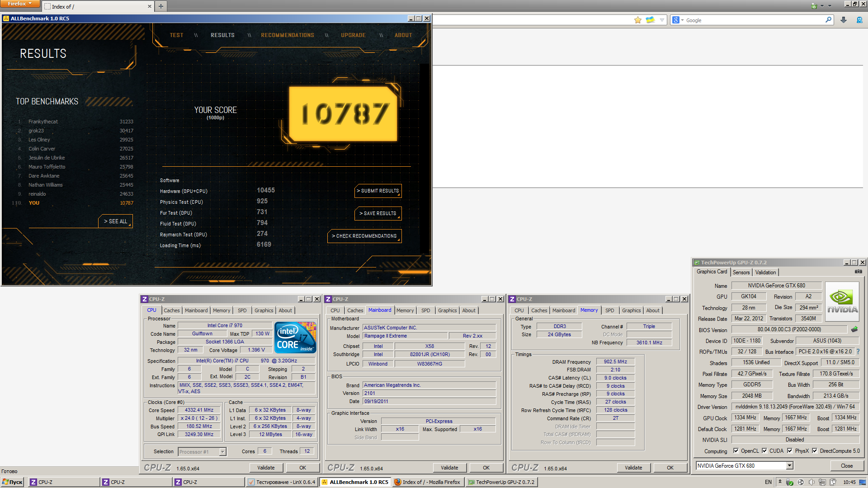868x488 pixels.
Task: Toggle the OpenCL checkbox
Action: click(736, 450)
